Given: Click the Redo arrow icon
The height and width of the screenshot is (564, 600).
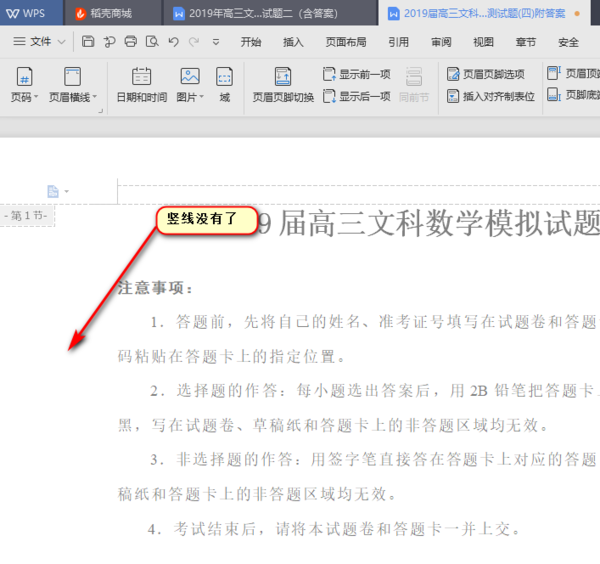Looking at the screenshot, I should tap(194, 41).
